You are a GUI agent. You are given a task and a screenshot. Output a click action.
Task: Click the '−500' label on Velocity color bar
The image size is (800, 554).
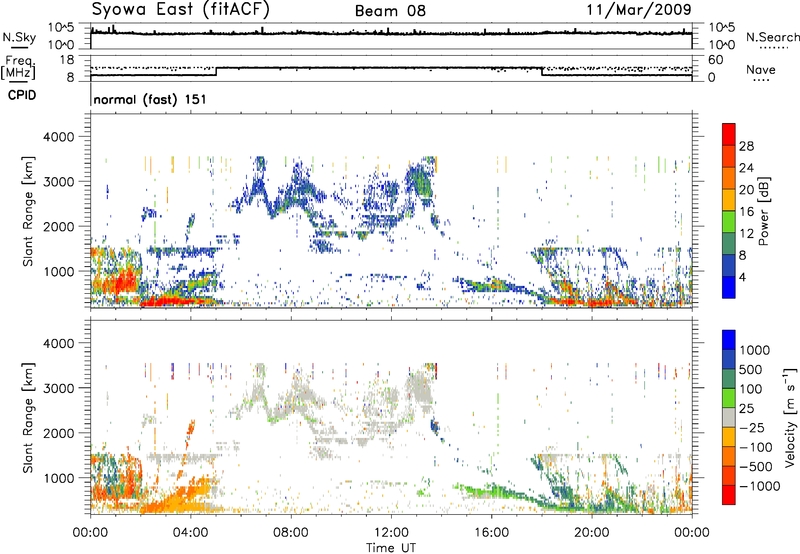[756, 466]
